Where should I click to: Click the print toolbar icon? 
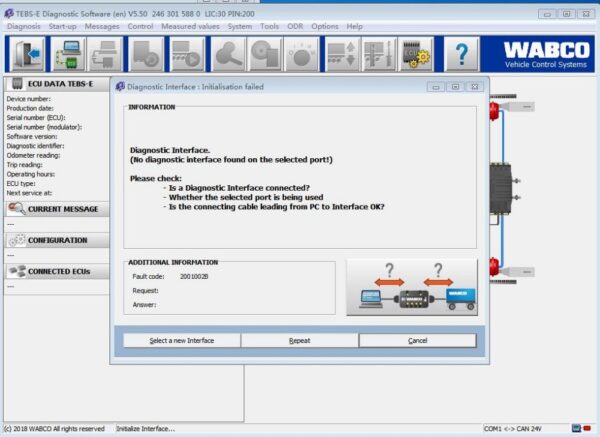click(x=105, y=54)
